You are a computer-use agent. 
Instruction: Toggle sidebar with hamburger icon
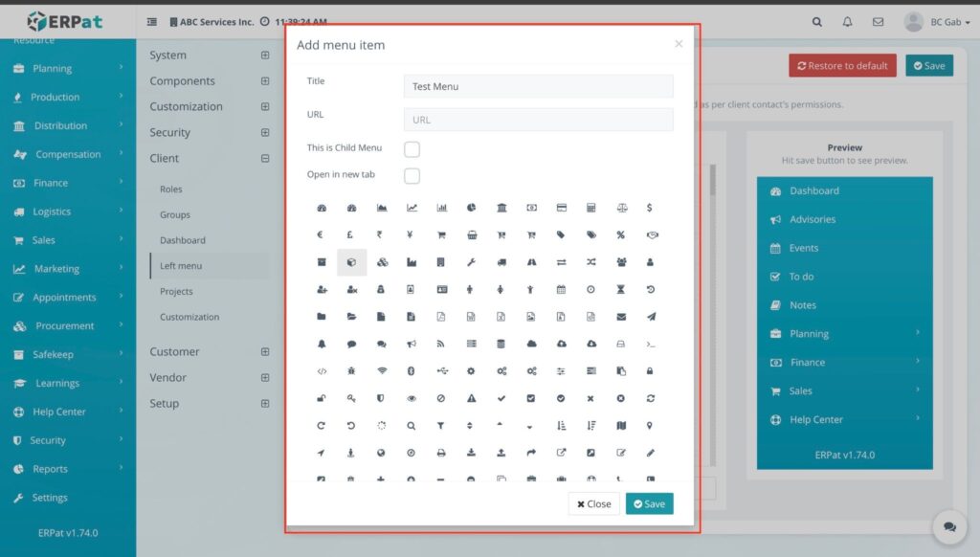[152, 22]
